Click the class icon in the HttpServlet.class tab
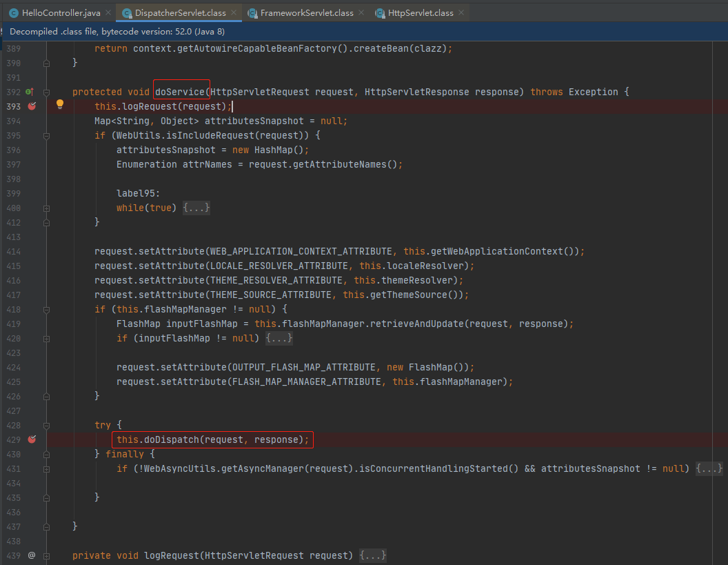This screenshot has width=728, height=565. pyautogui.click(x=380, y=12)
